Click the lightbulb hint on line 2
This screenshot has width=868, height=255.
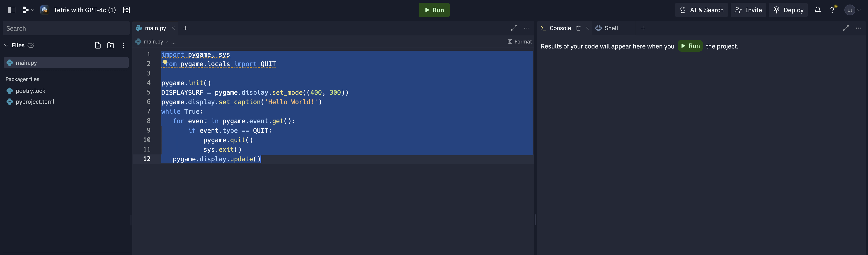click(x=165, y=62)
